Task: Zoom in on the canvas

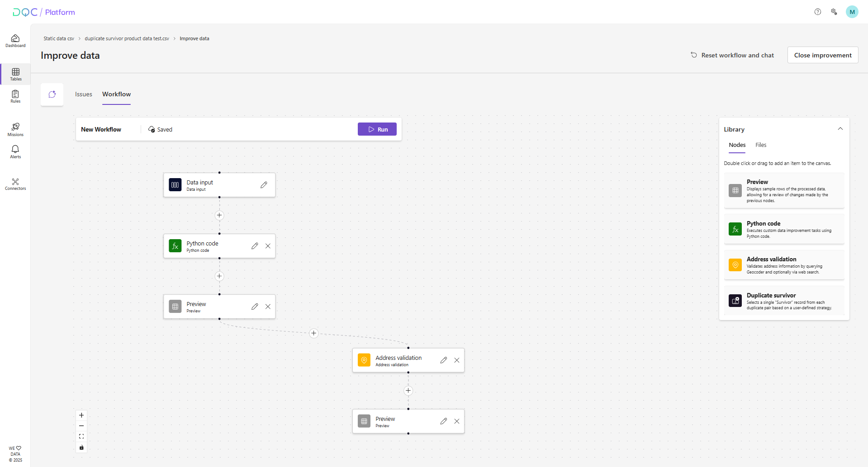Action: click(81, 415)
